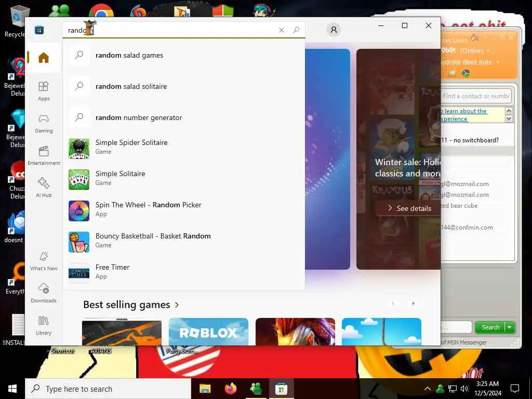Open Spin The Wheel - Random Picker
The image size is (532, 399).
(x=184, y=211)
